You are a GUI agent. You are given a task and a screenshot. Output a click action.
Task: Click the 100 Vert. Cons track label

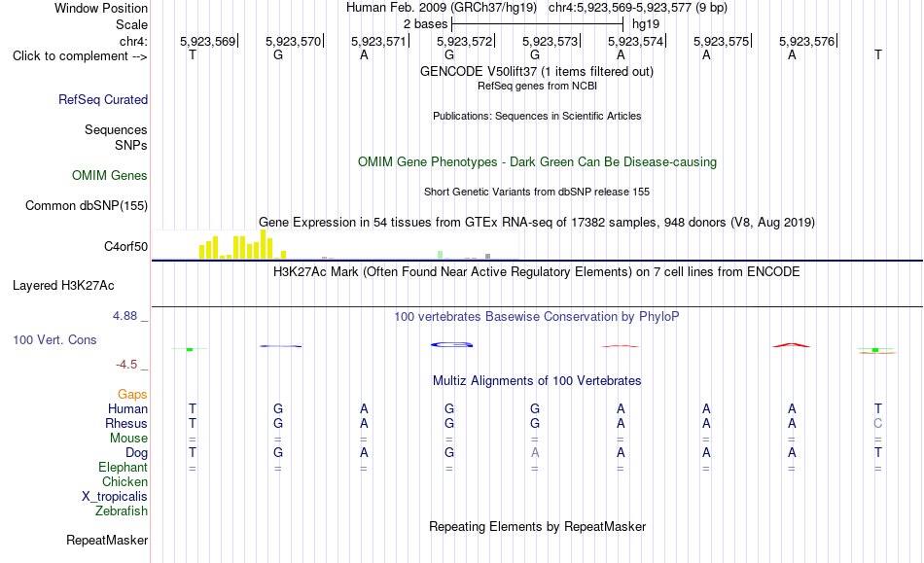click(x=54, y=339)
